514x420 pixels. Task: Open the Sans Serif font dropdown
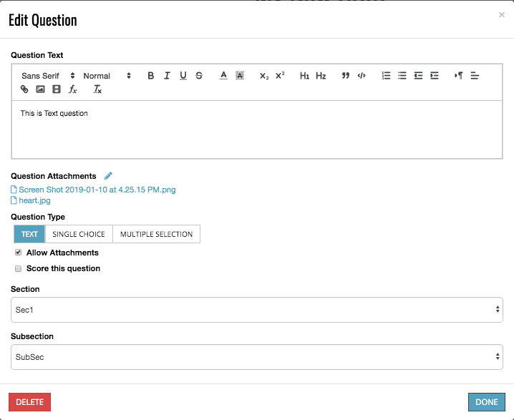(x=48, y=76)
